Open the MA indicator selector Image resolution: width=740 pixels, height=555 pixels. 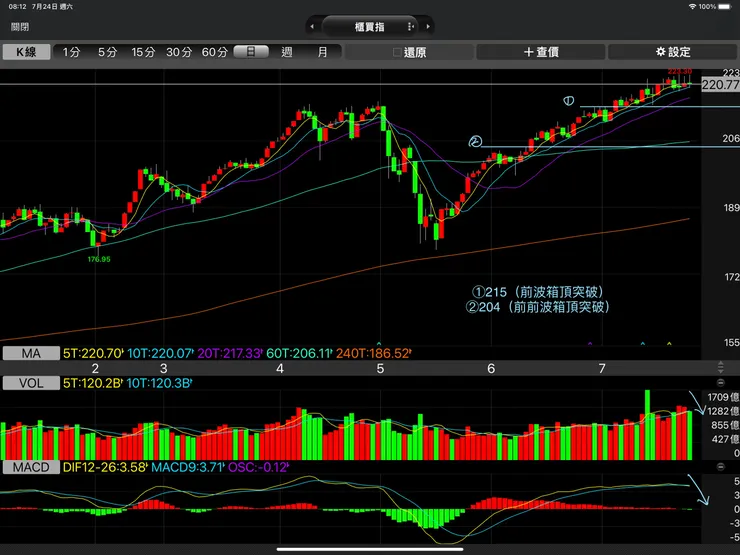[31, 353]
